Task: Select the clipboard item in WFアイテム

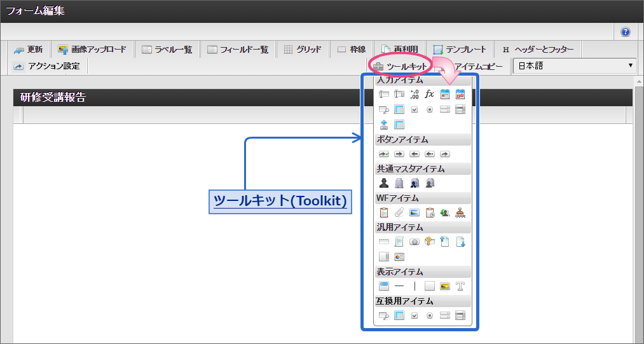Action: [383, 212]
